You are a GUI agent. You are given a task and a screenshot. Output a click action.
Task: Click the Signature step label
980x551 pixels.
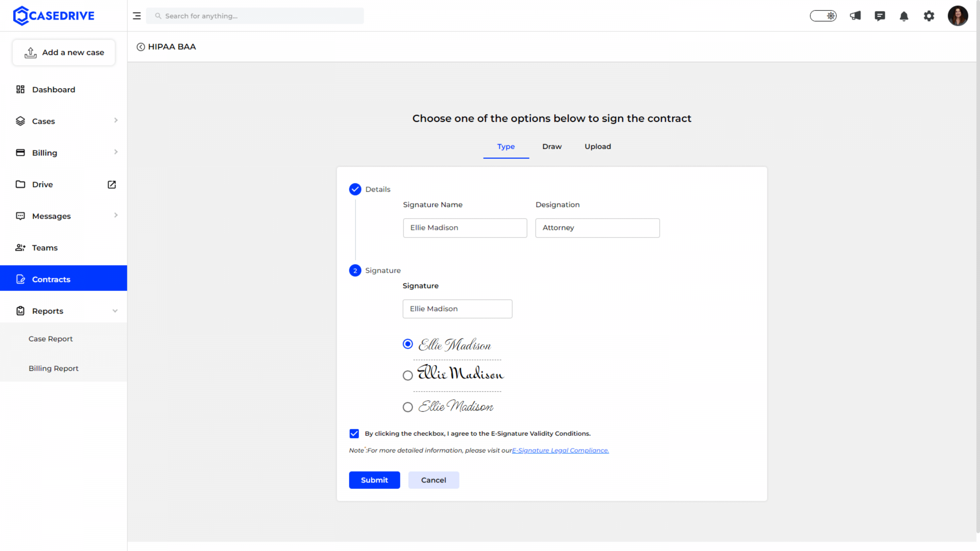pos(383,270)
